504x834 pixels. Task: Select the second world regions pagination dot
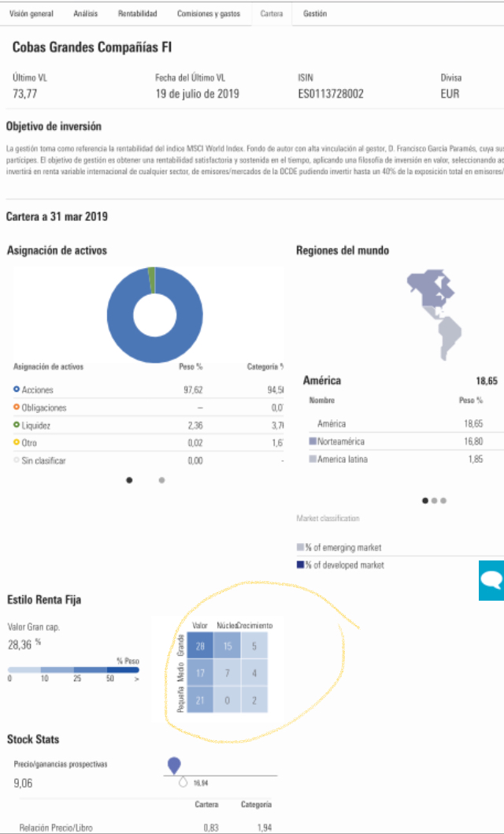pyautogui.click(x=435, y=500)
